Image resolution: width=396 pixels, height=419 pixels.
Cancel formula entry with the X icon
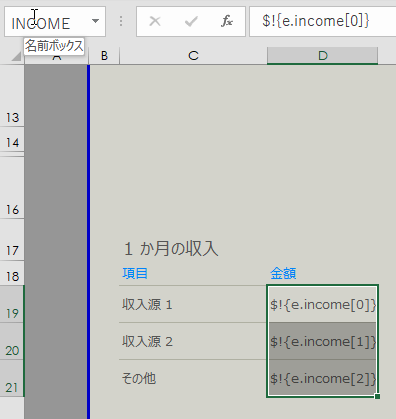[x=155, y=22]
